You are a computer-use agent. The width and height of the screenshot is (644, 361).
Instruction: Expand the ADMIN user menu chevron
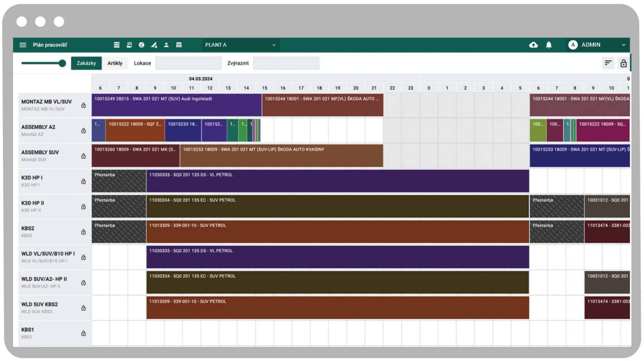coord(624,45)
